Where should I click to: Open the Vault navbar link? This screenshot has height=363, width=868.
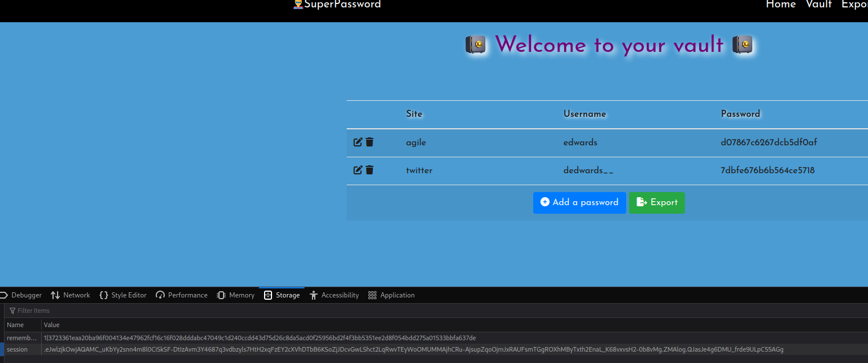pos(818,5)
